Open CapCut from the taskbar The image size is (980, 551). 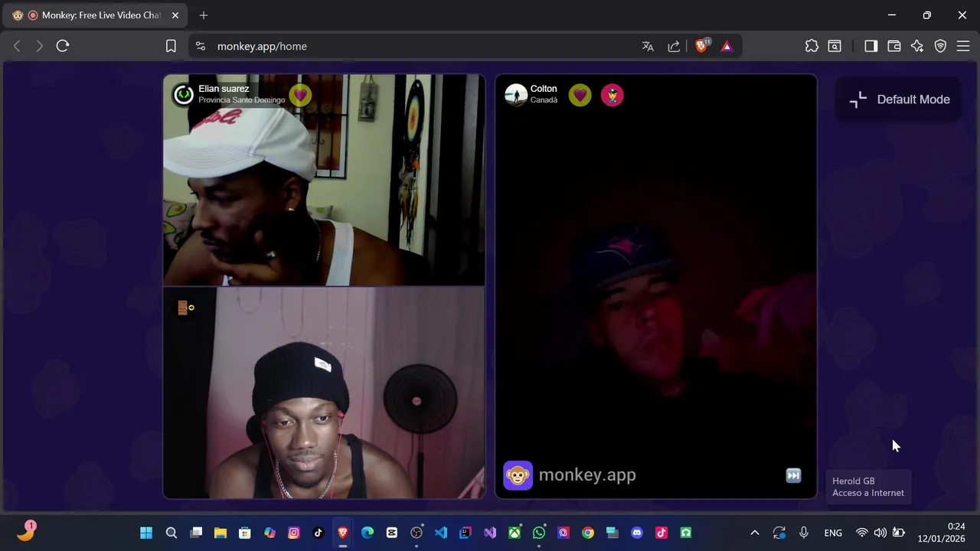coord(392,533)
